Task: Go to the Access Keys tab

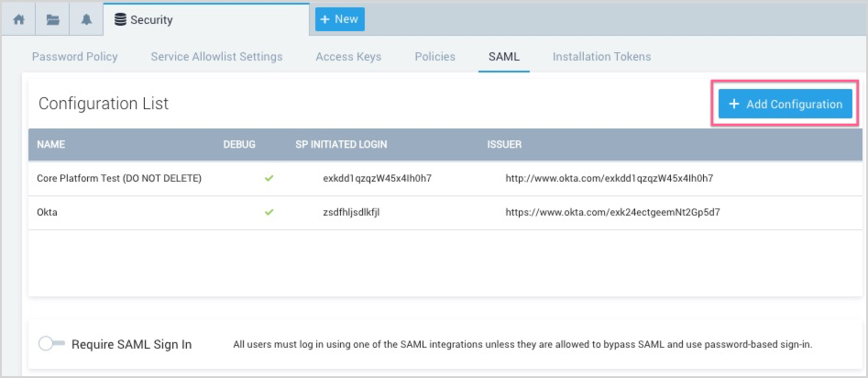Action: [348, 57]
